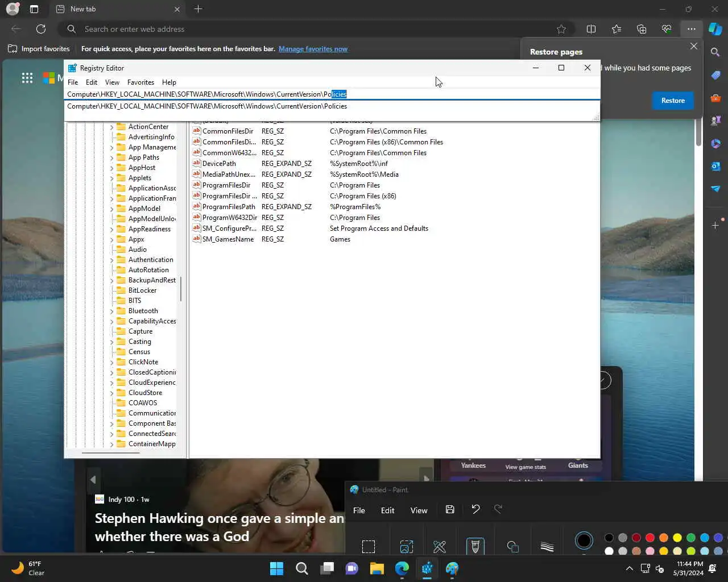Close the Restore pages popup
Viewport: 728px width, 582px height.
pos(694,47)
